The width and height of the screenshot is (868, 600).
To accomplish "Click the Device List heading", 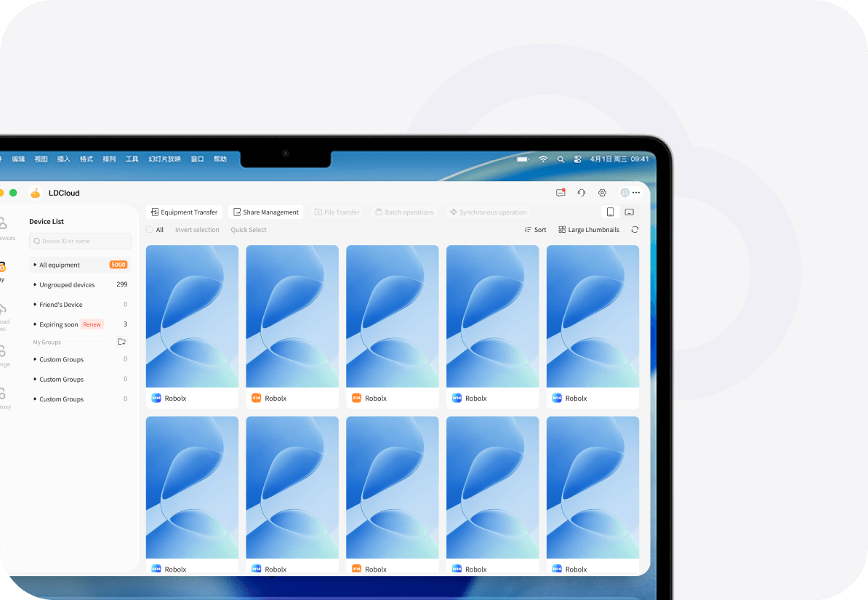I will [47, 221].
